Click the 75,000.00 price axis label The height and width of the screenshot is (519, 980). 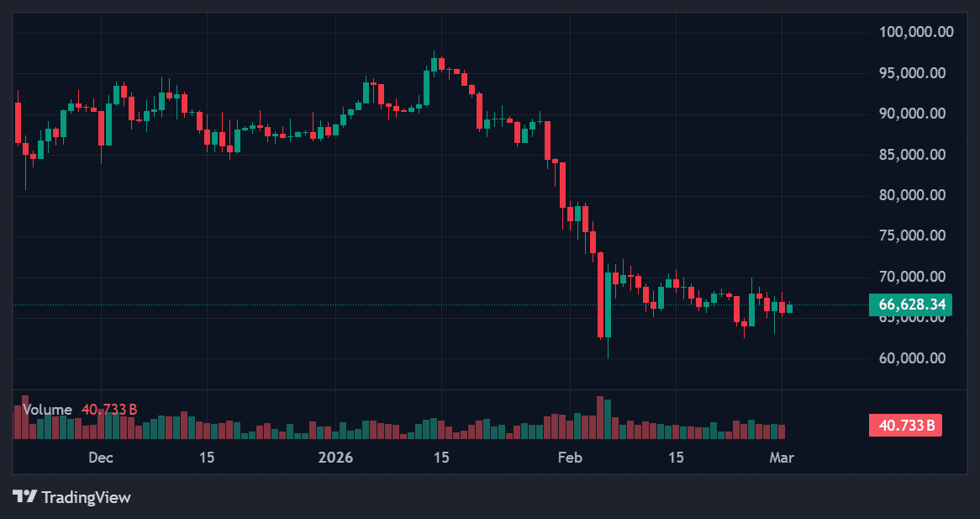click(916, 236)
